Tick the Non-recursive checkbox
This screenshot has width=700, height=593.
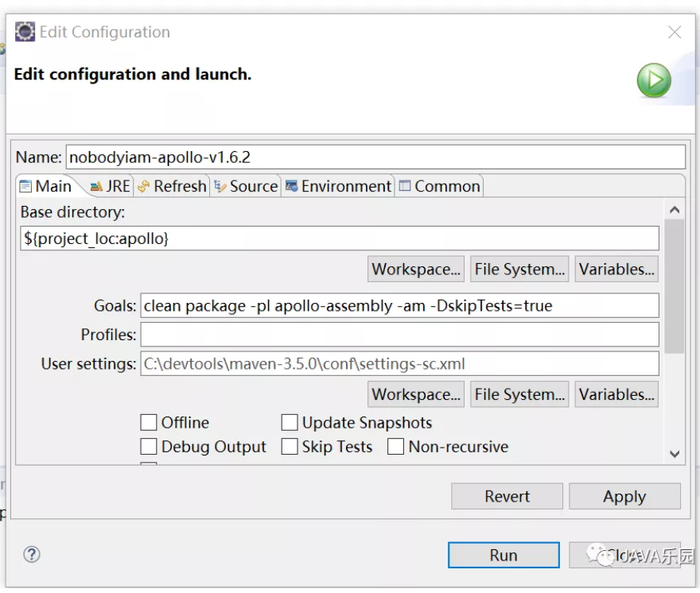396,447
